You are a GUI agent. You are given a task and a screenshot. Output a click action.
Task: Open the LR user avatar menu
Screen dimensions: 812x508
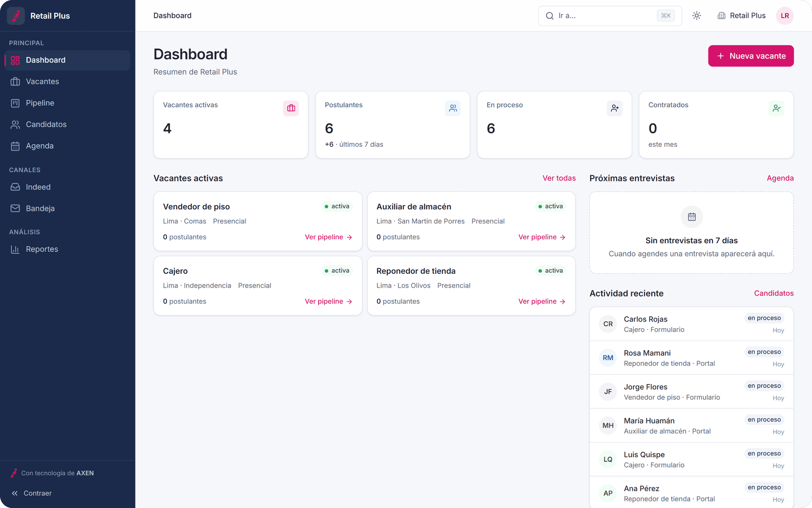click(x=785, y=16)
